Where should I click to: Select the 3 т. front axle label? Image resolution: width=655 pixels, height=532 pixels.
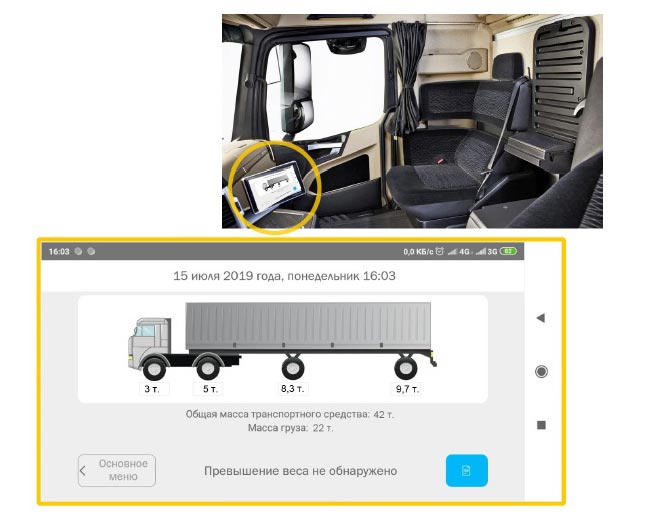pyautogui.click(x=152, y=389)
